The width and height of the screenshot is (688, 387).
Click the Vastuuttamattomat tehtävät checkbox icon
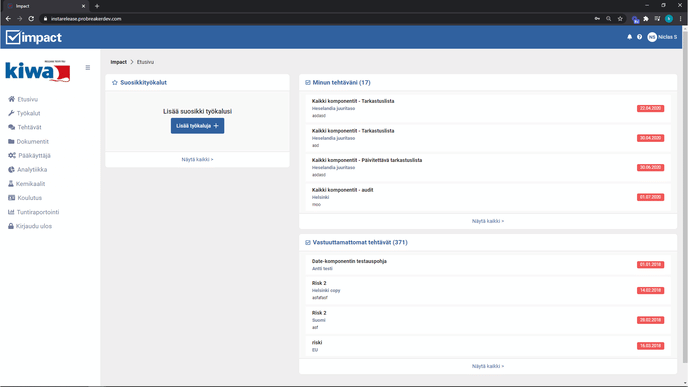(x=308, y=242)
